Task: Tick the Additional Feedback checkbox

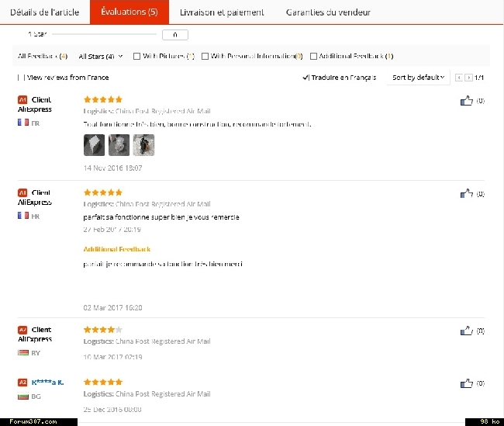Action: 313,57
